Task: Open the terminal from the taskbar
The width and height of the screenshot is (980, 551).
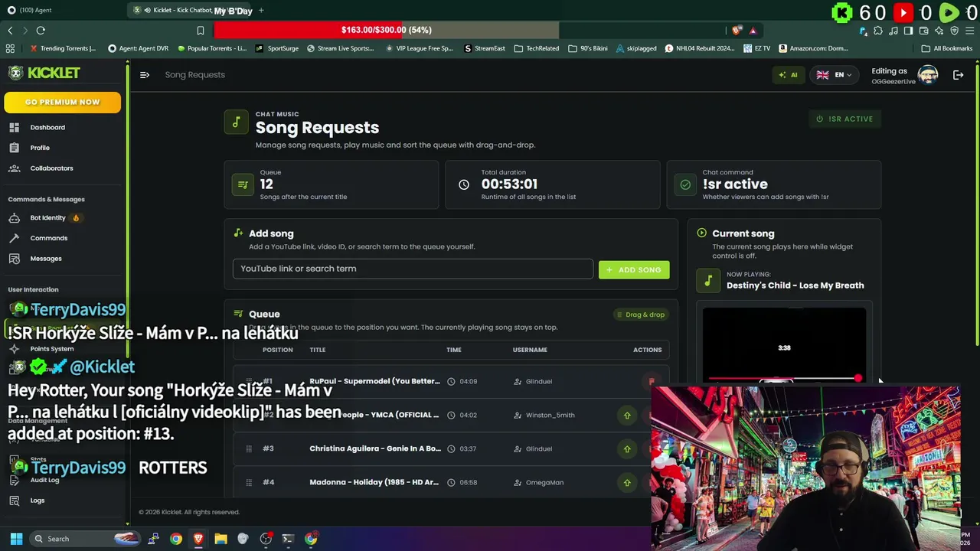Action: click(288, 539)
